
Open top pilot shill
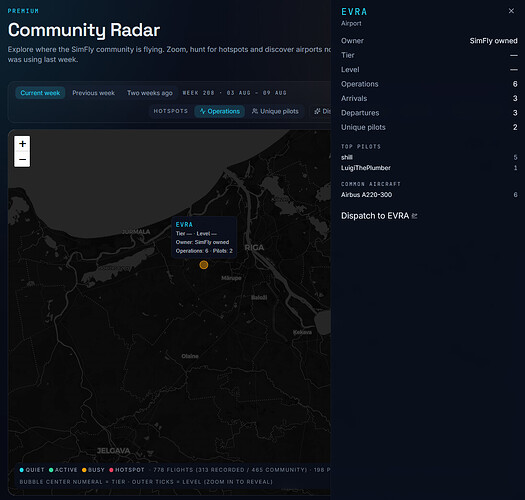click(347, 157)
